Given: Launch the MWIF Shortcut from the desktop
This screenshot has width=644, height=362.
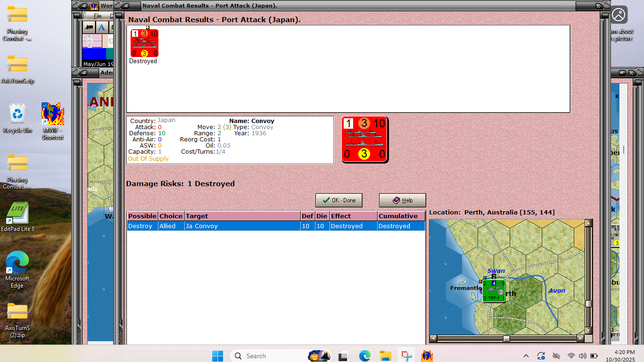Looking at the screenshot, I should (x=52, y=113).
